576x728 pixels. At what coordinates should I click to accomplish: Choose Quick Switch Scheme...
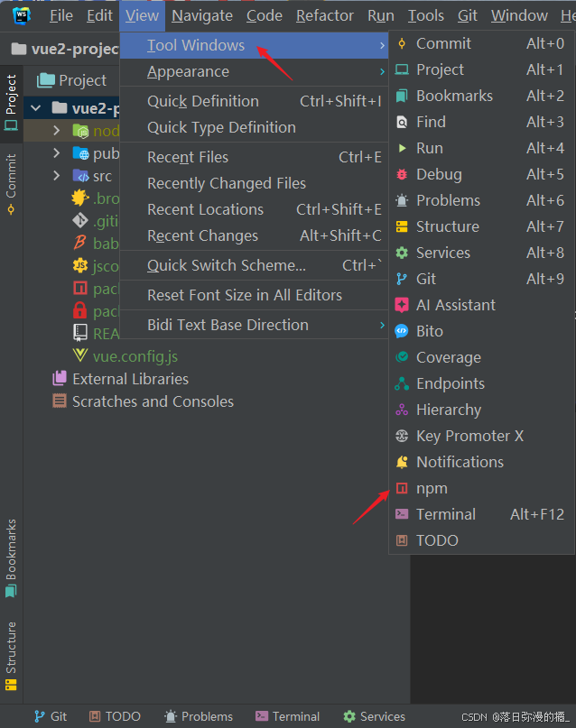tap(254, 265)
